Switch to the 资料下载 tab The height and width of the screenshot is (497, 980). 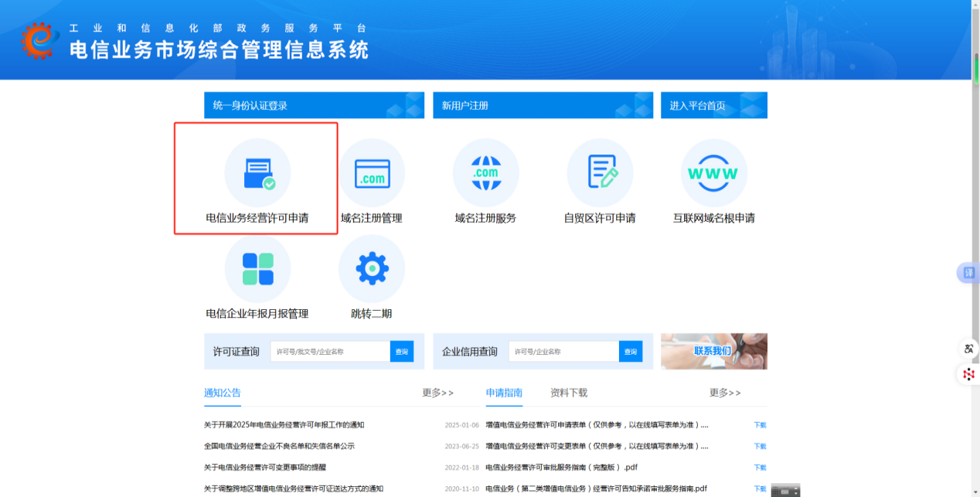tap(569, 393)
